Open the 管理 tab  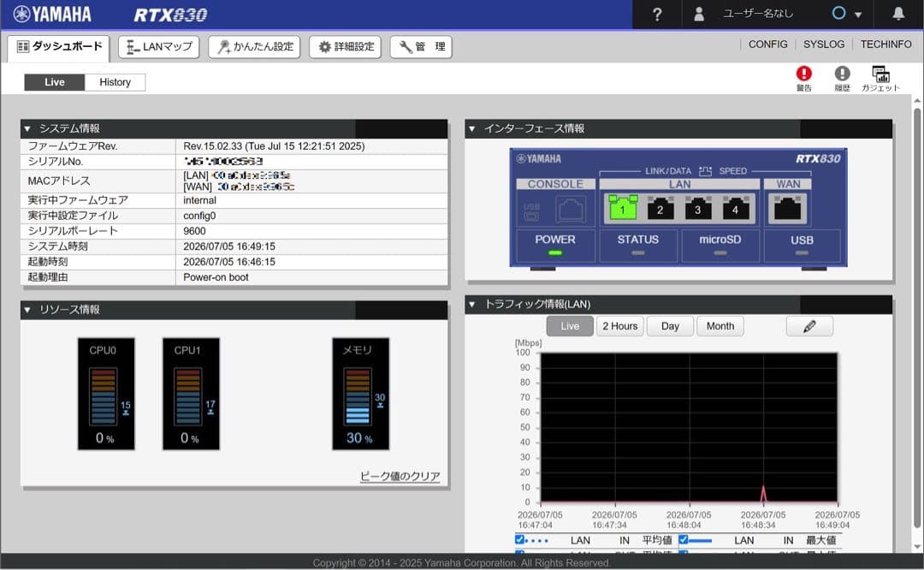(421, 46)
